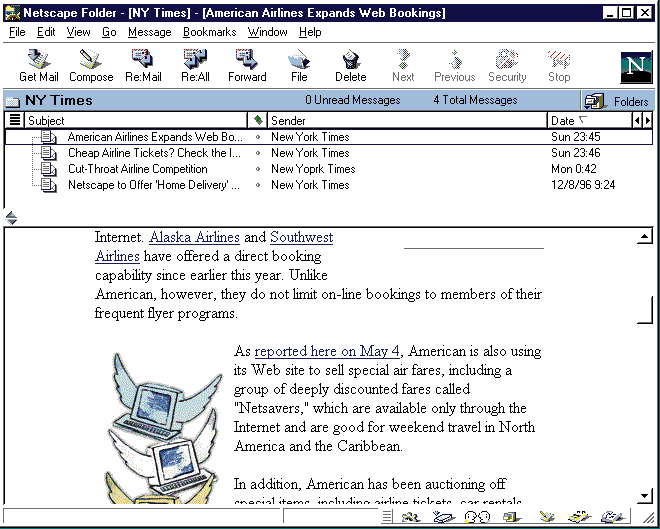The width and height of the screenshot is (660, 529).
Task: Click the sixth component bar icon
Action: coord(580,517)
